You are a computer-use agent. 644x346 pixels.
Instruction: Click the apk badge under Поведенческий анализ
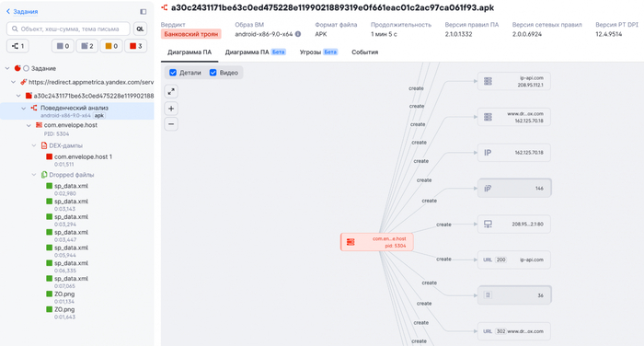tap(99, 115)
